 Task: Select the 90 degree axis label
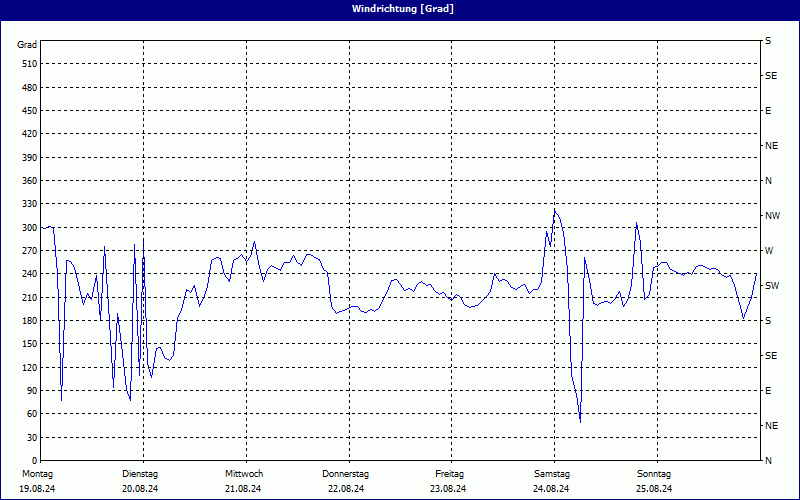click(x=32, y=390)
